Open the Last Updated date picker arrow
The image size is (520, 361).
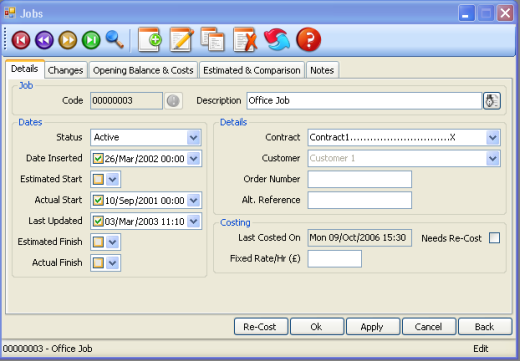click(194, 221)
